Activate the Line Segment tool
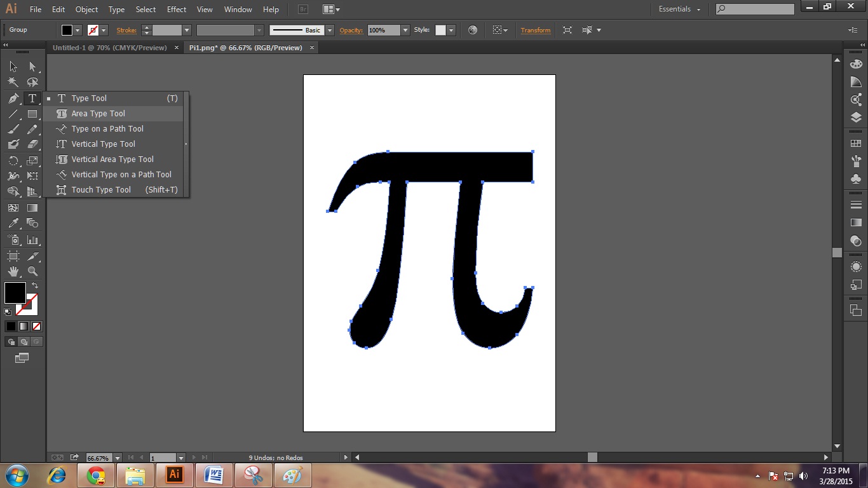The width and height of the screenshot is (868, 488). (x=13, y=114)
